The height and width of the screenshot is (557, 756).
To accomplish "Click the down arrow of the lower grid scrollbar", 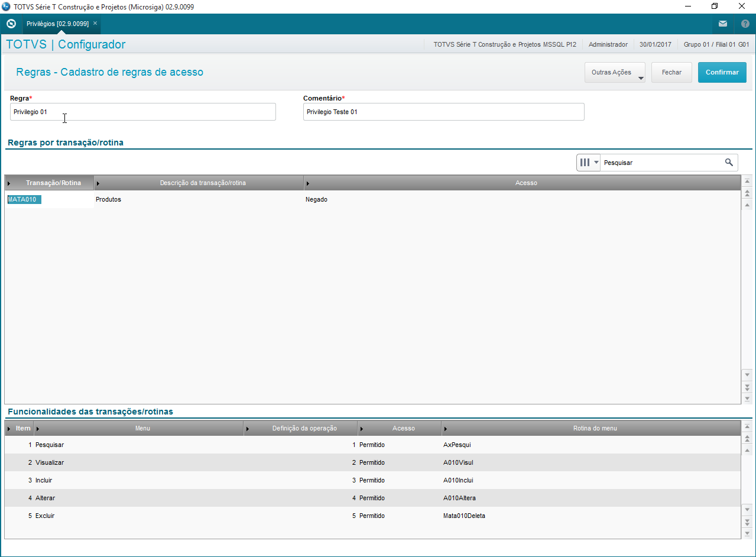I will coord(747,510).
